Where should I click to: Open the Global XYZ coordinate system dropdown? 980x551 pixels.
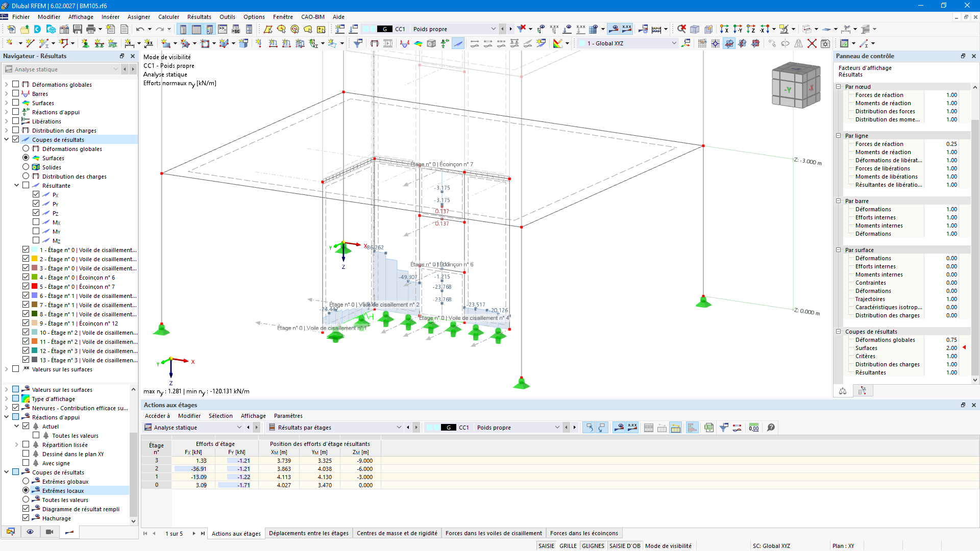pyautogui.click(x=673, y=43)
